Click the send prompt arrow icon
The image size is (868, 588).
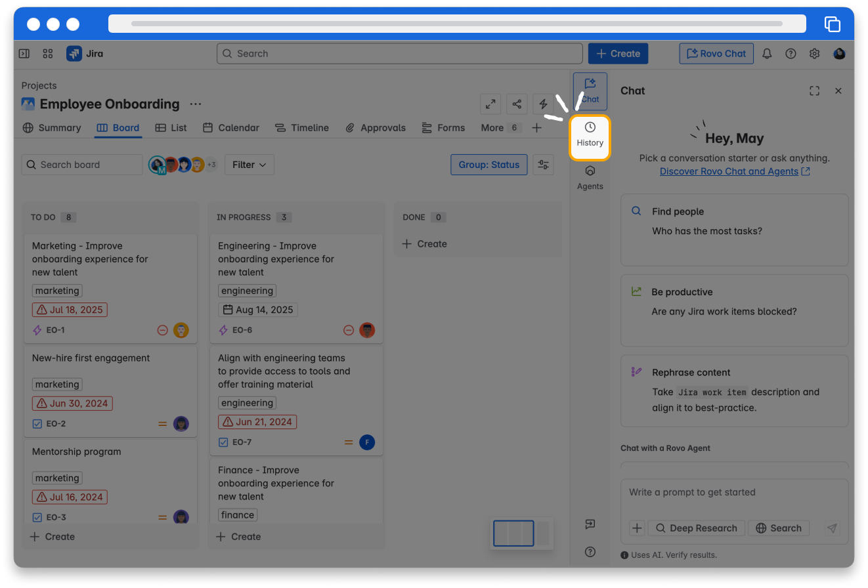click(x=832, y=528)
